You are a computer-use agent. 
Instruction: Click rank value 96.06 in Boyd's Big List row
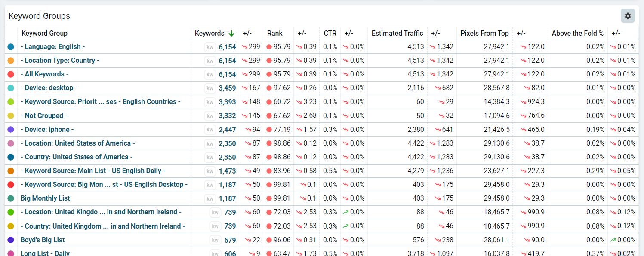click(282, 240)
